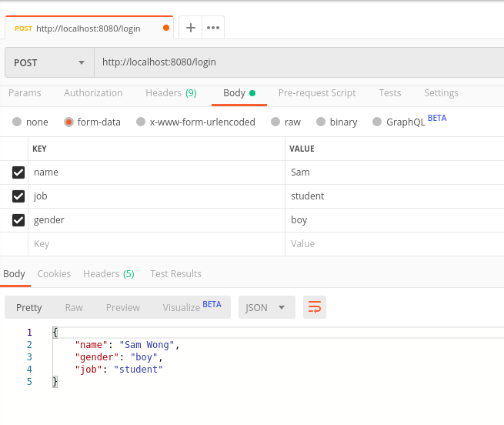Screen dimensions: 504x425
Task: Click the 'job' key cell
Action: 156,196
